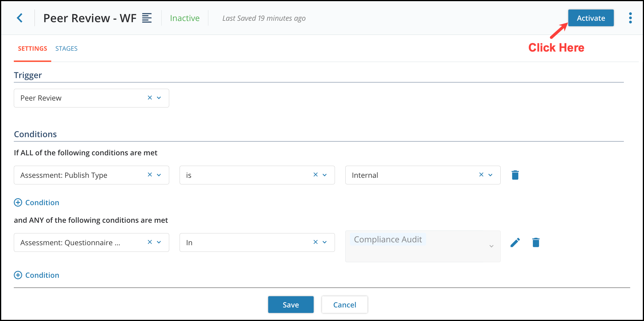Screen dimensions: 644x321
Task: Save the workflow settings
Action: (291, 305)
